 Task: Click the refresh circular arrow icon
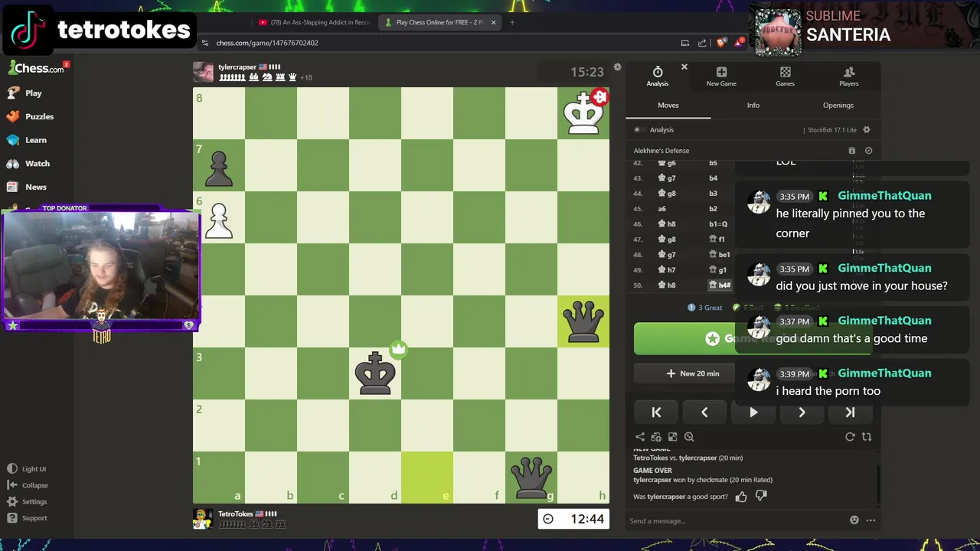[x=850, y=437]
